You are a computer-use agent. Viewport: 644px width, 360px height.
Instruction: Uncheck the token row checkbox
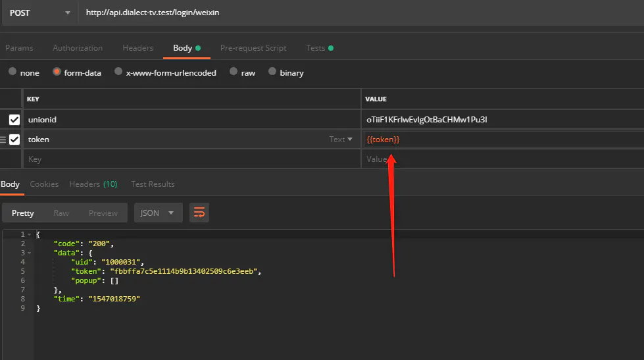pos(14,140)
